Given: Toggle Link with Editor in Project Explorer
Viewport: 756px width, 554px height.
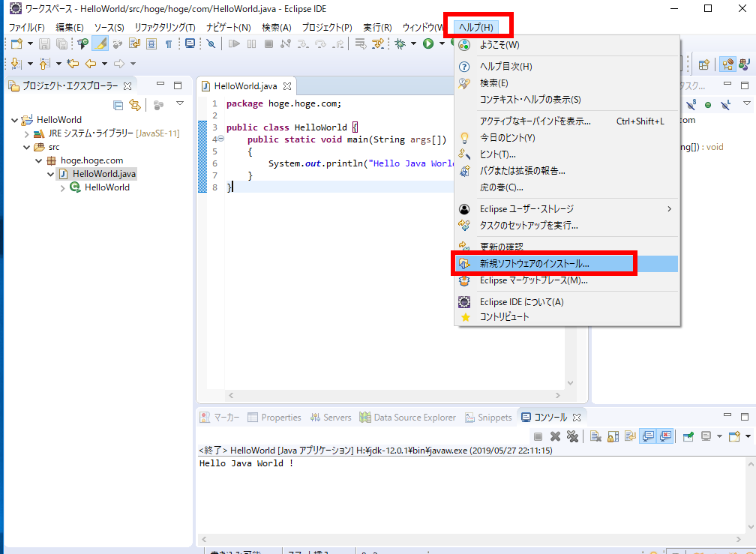Looking at the screenshot, I should [135, 105].
